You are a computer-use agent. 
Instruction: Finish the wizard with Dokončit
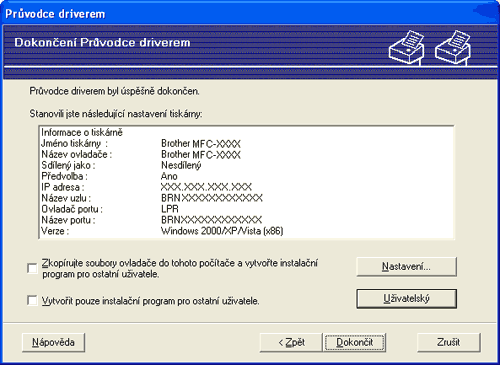tap(355, 342)
